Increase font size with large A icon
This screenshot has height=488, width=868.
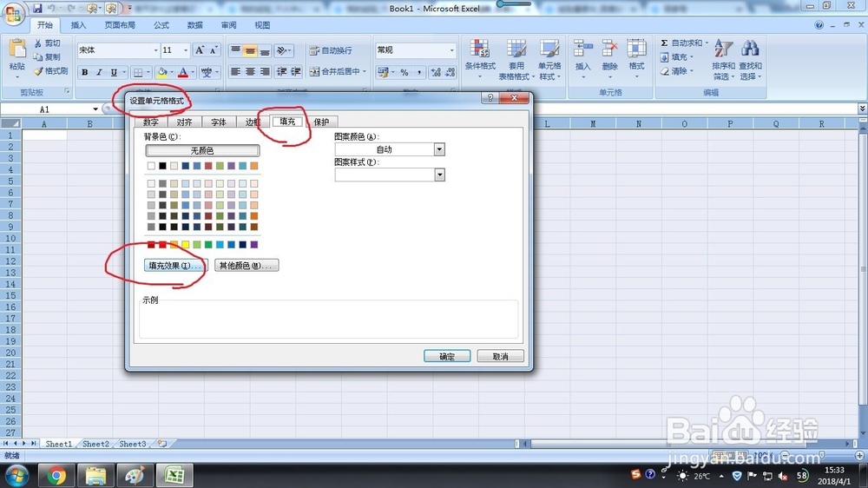click(x=200, y=49)
